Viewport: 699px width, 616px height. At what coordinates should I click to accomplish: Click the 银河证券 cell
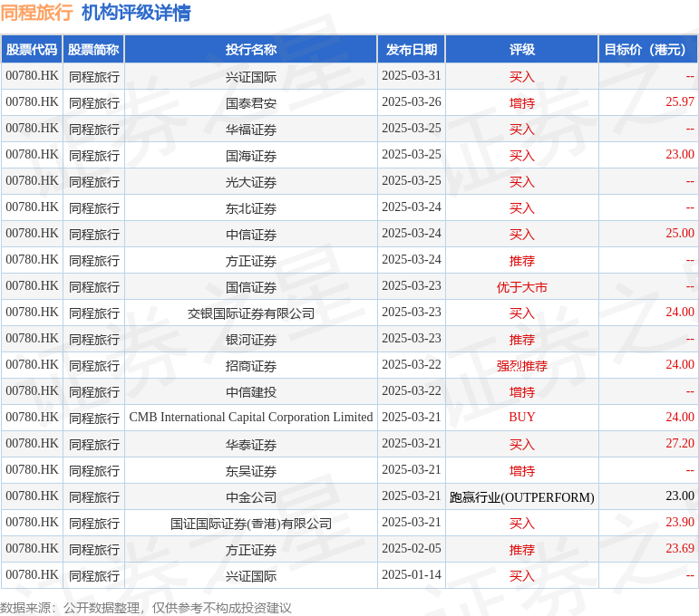(x=251, y=340)
